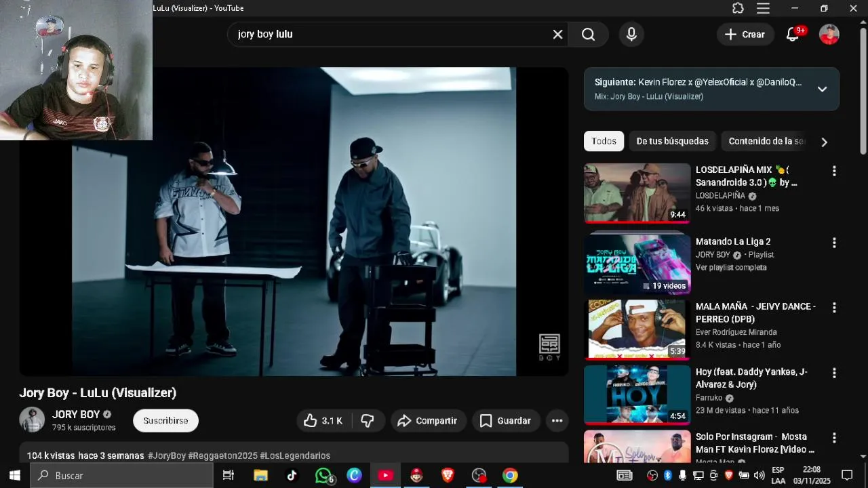Open options for Hoy feat. Daddy Yankee video
The height and width of the screenshot is (488, 868).
click(x=834, y=373)
